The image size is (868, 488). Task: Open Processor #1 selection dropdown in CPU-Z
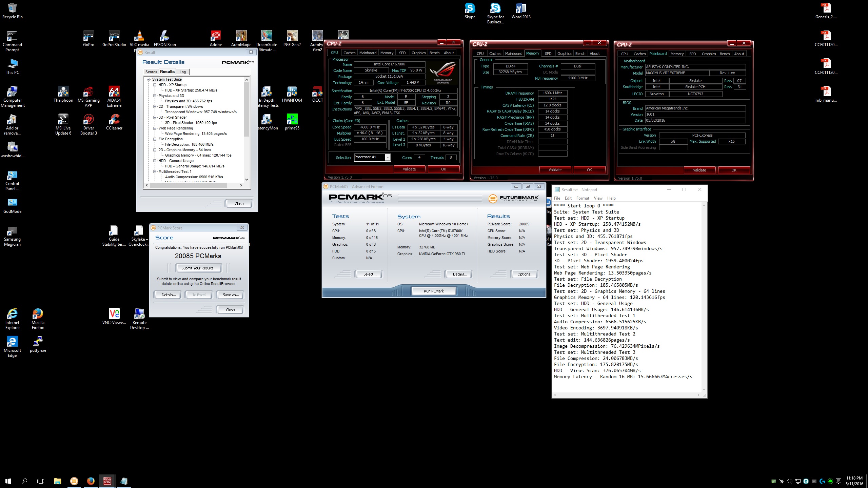[388, 157]
